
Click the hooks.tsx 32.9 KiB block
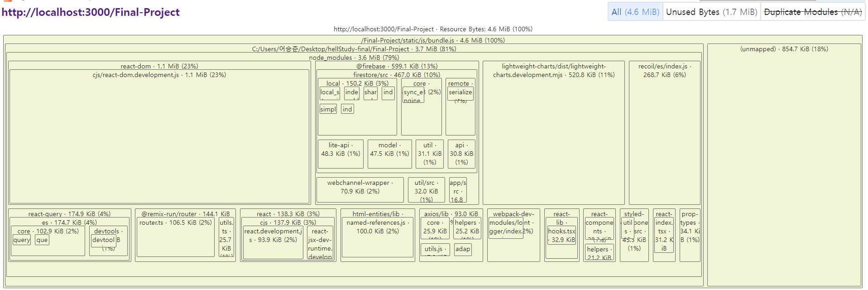561,235
